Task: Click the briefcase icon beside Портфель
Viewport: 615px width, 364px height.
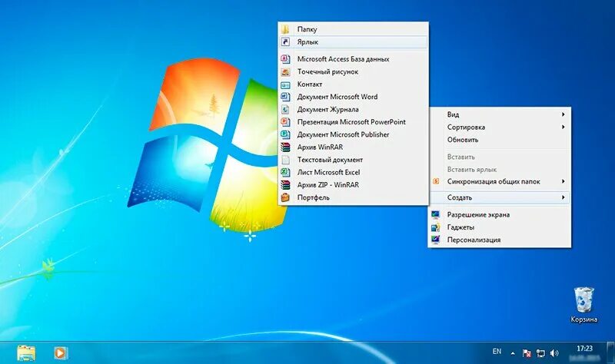Action: click(x=285, y=197)
